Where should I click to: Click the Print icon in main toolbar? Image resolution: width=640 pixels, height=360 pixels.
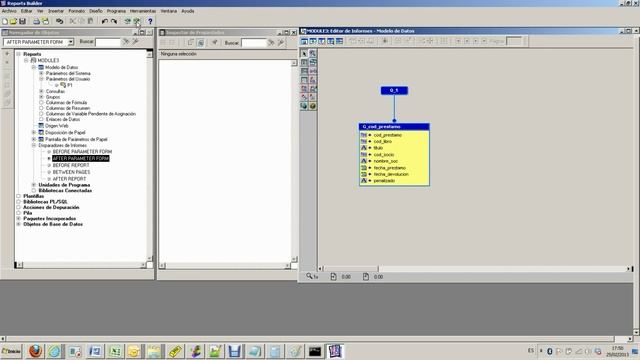36,21
